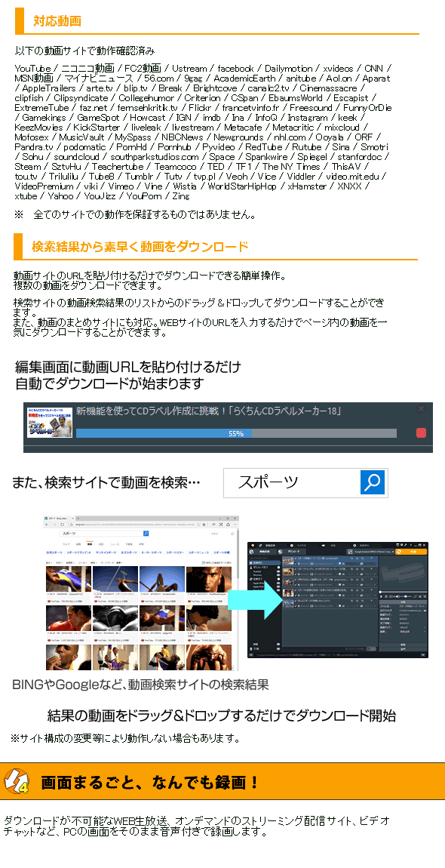This screenshot has height=868, width=445.
Task: Click the search icon in the Bing screenshot
Action: click(x=146, y=533)
